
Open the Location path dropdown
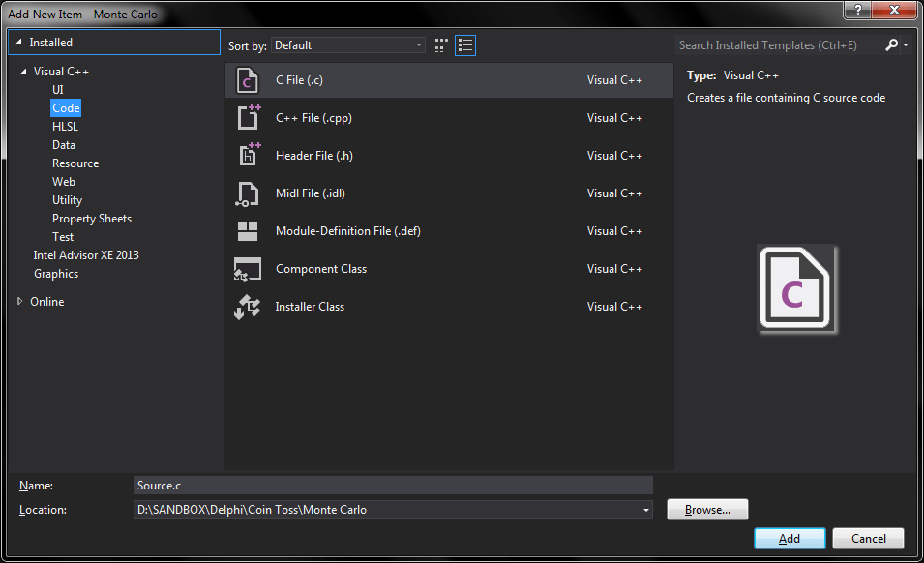pyautogui.click(x=645, y=509)
